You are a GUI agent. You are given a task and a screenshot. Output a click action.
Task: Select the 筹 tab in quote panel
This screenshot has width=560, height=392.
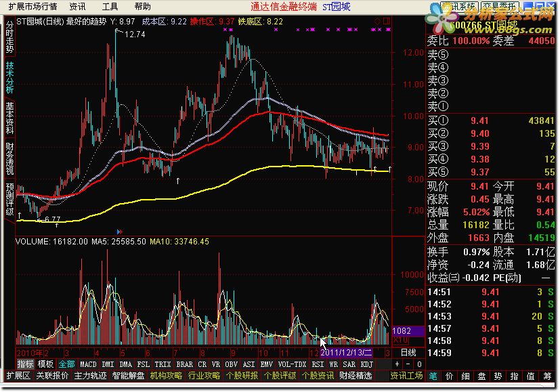[547, 376]
